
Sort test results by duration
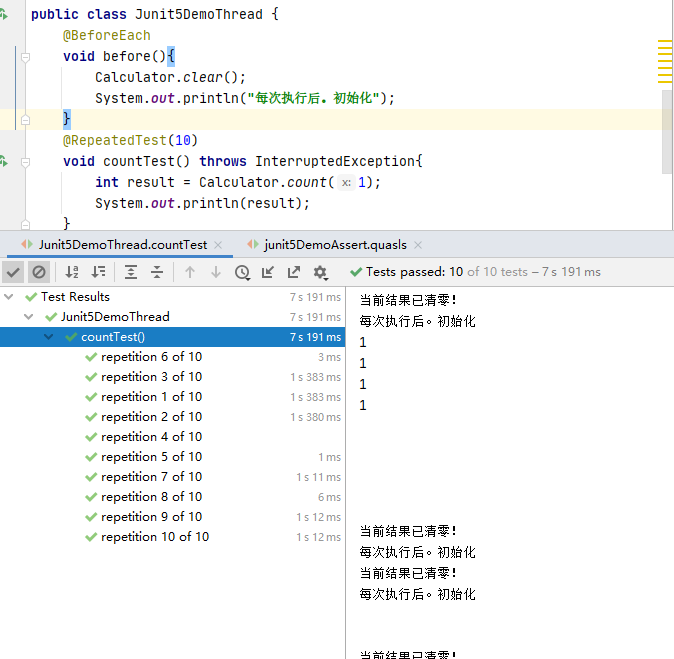point(98,272)
